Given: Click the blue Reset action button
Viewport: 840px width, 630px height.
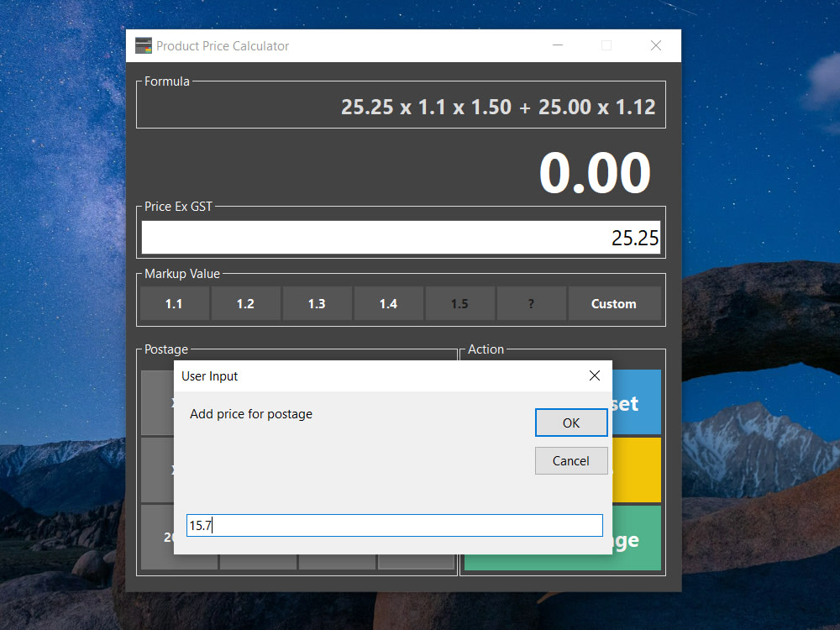Looking at the screenshot, I should (x=637, y=402).
